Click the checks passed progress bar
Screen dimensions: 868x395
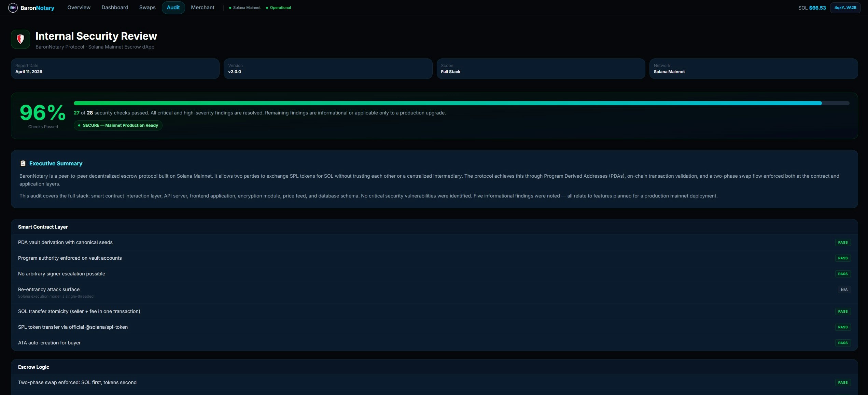point(461,103)
